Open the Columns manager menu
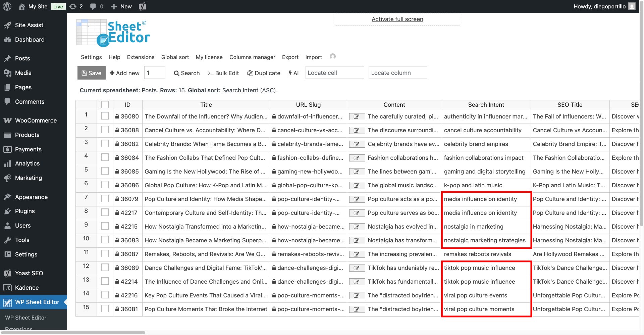The width and height of the screenshot is (644, 335). (x=252, y=57)
